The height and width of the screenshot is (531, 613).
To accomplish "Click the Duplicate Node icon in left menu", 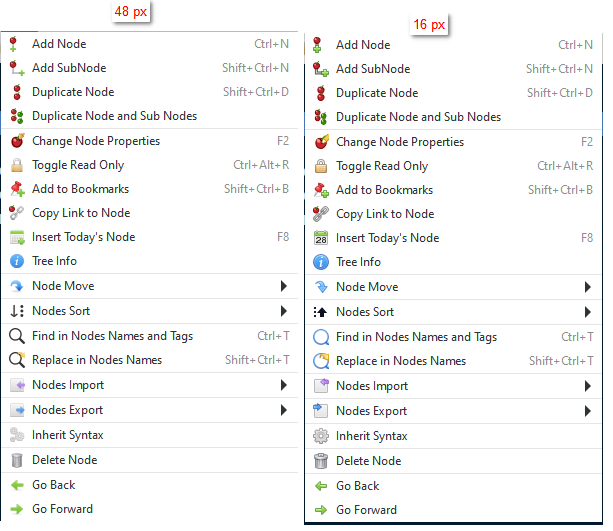I will coord(17,92).
